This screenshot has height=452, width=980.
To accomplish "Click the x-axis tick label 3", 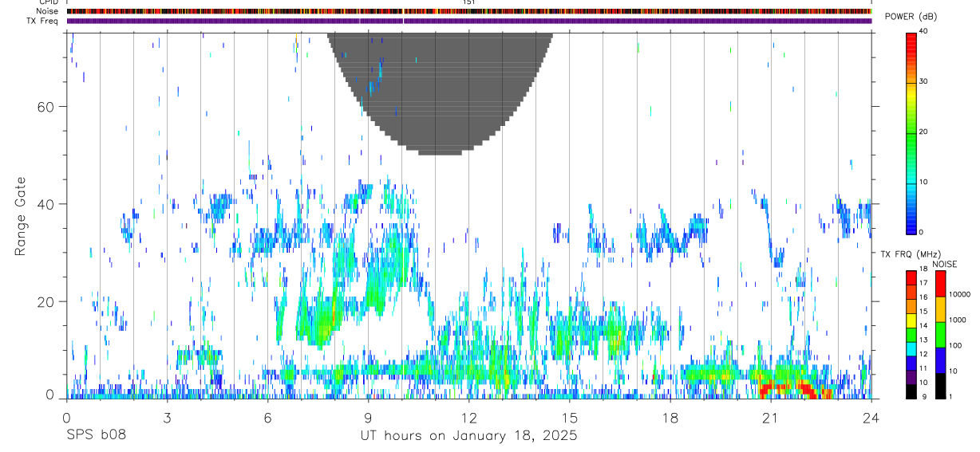I will [167, 417].
